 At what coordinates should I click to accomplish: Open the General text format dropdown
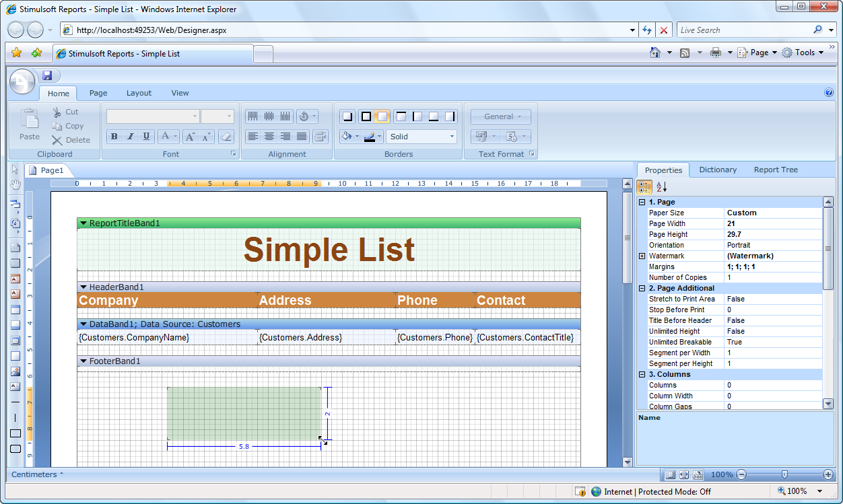click(500, 116)
